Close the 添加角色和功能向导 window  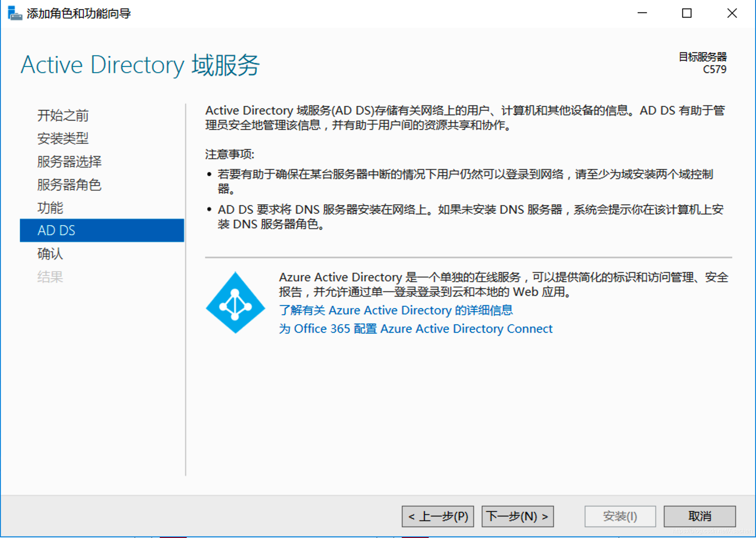click(x=732, y=13)
